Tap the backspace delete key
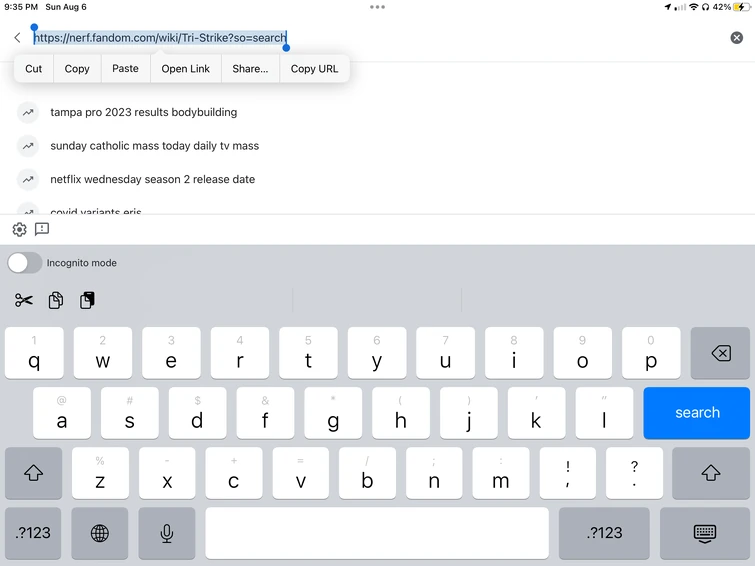The image size is (755, 566). [x=720, y=353]
